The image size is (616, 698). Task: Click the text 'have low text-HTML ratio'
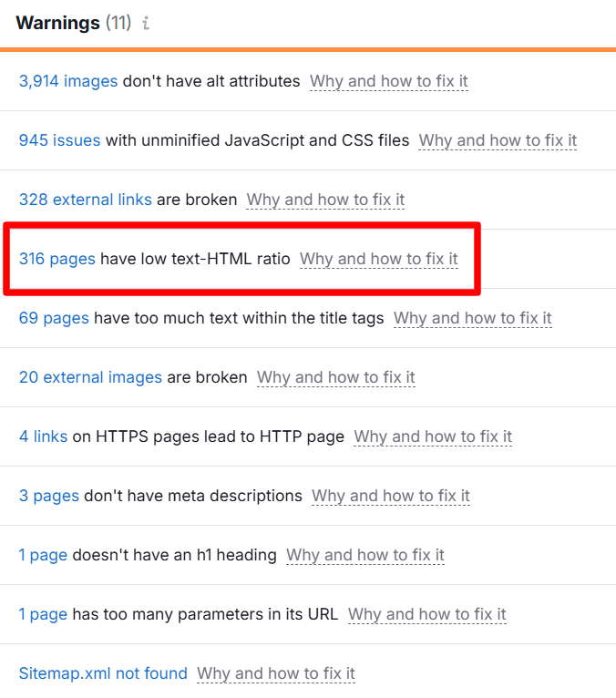[195, 259]
